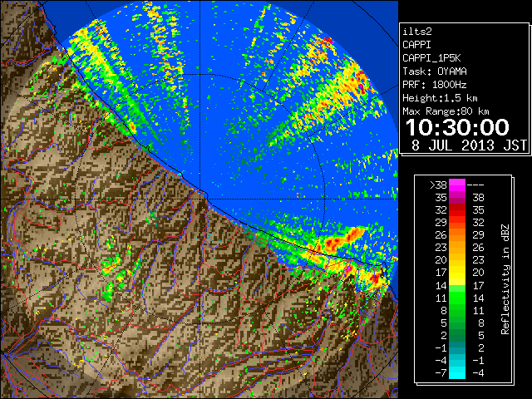
Task: Pick the orange 26–29 dBZ swatch
Action: click(x=457, y=234)
